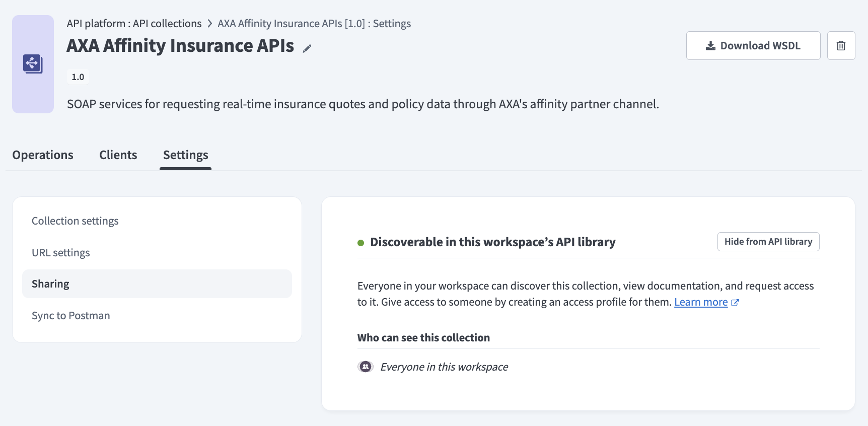Switch to the Operations tab

[43, 155]
